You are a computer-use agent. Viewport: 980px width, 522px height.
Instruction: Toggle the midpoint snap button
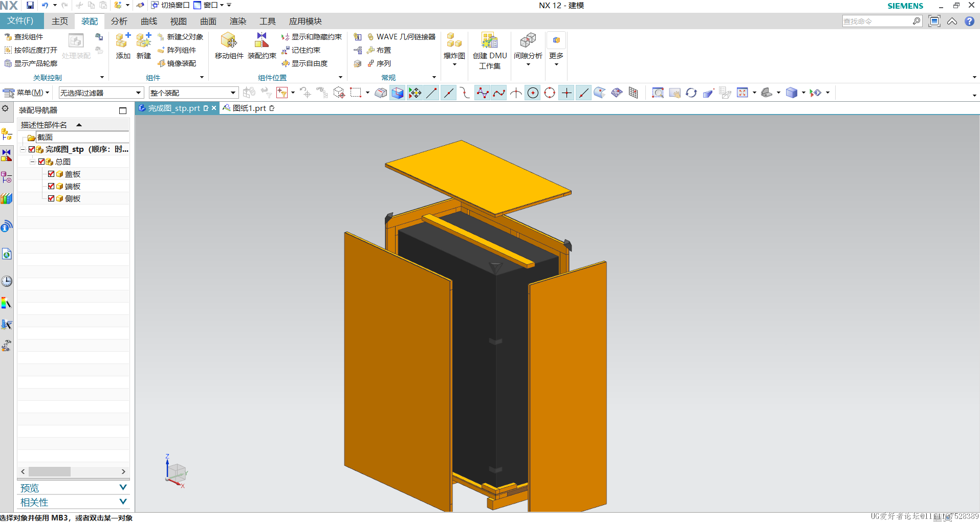tap(448, 93)
